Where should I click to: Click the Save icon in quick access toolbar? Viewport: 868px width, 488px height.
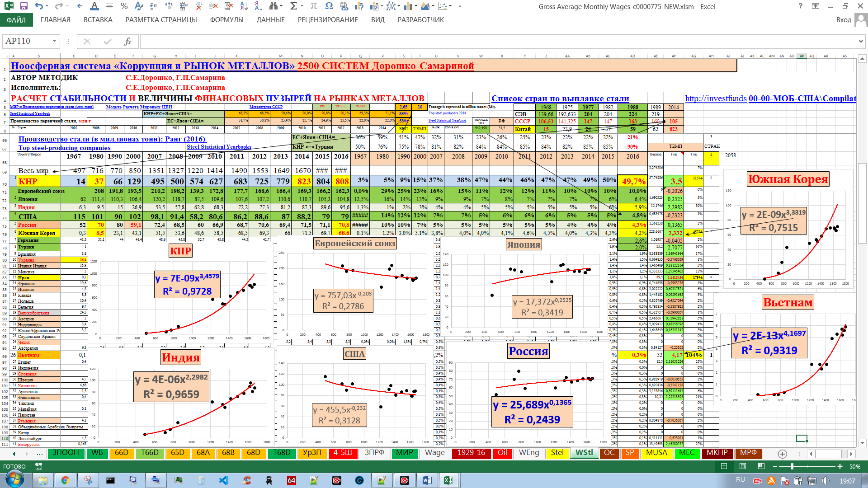pyautogui.click(x=24, y=6)
